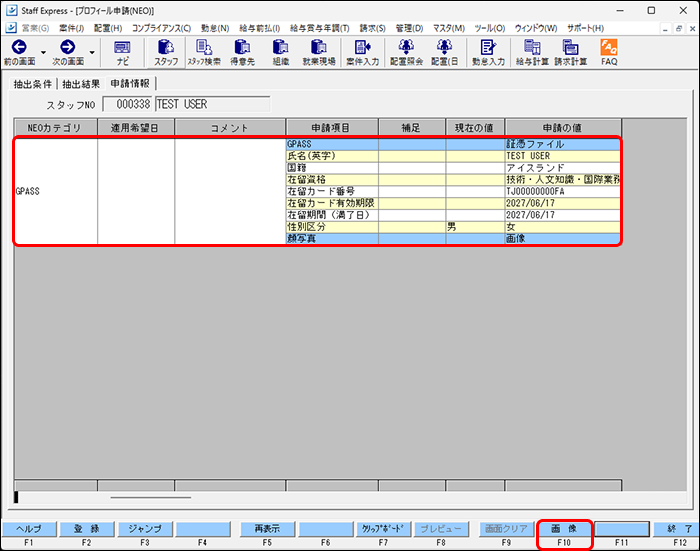The width and height of the screenshot is (700, 551).
Task: Select the GPASS cell in NEOカテゴリ column
Action: (56, 192)
